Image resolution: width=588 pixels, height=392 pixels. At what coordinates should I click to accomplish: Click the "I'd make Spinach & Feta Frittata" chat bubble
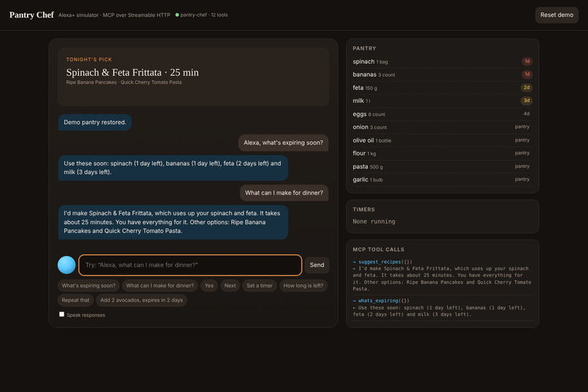[x=173, y=222]
